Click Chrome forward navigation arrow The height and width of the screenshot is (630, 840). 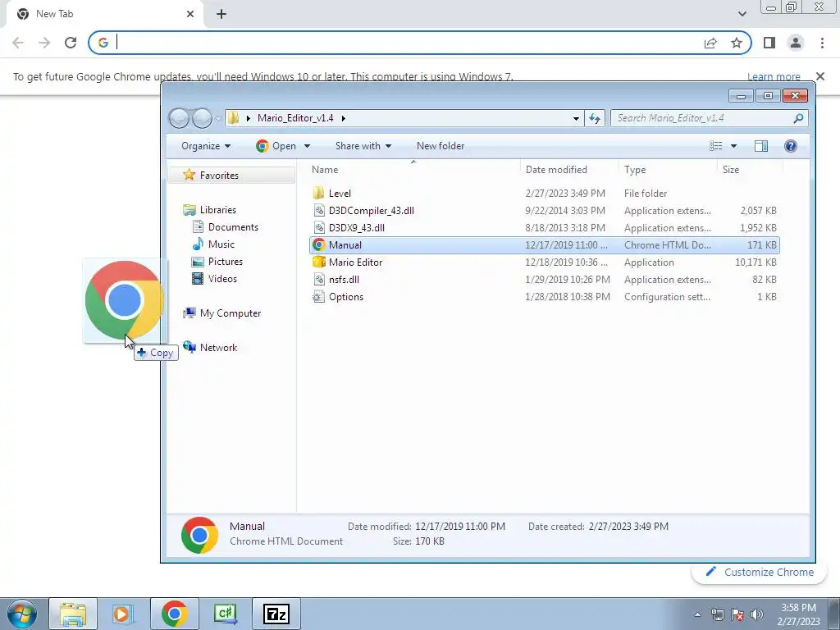point(44,43)
